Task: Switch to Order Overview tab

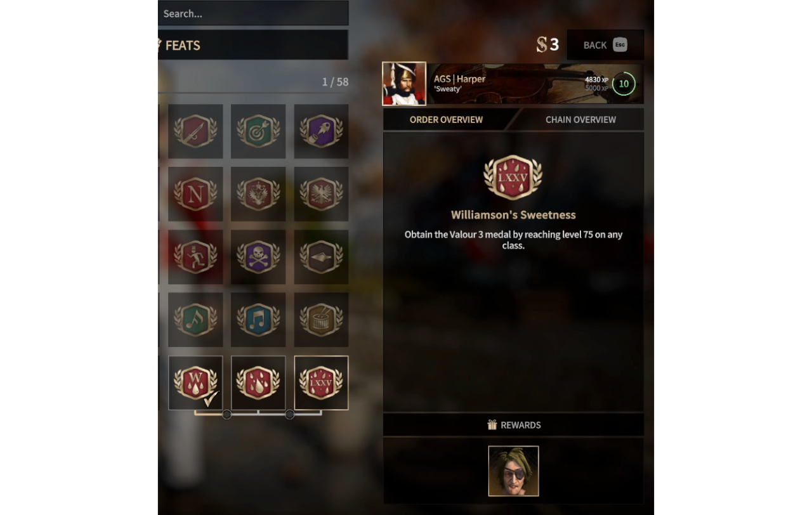Action: click(446, 119)
